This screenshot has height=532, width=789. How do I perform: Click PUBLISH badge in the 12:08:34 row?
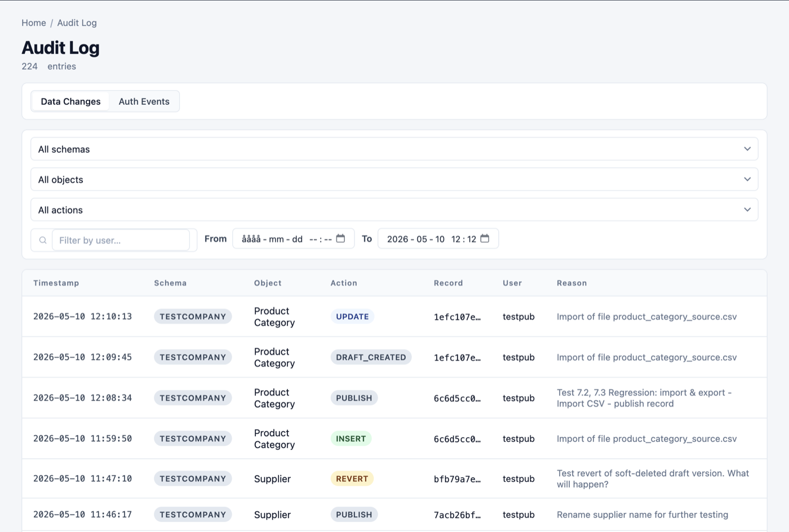[x=354, y=398]
